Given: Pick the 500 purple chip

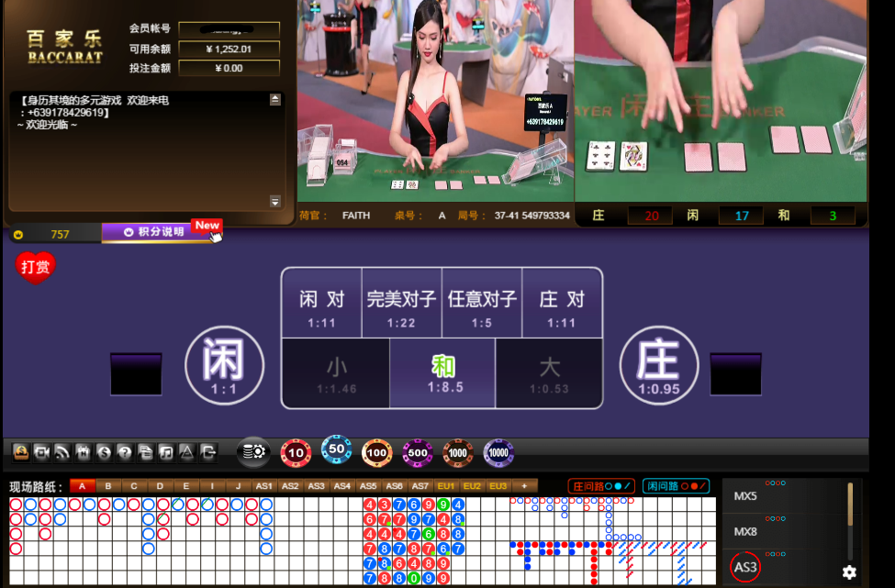Looking at the screenshot, I should pyautogui.click(x=418, y=452).
